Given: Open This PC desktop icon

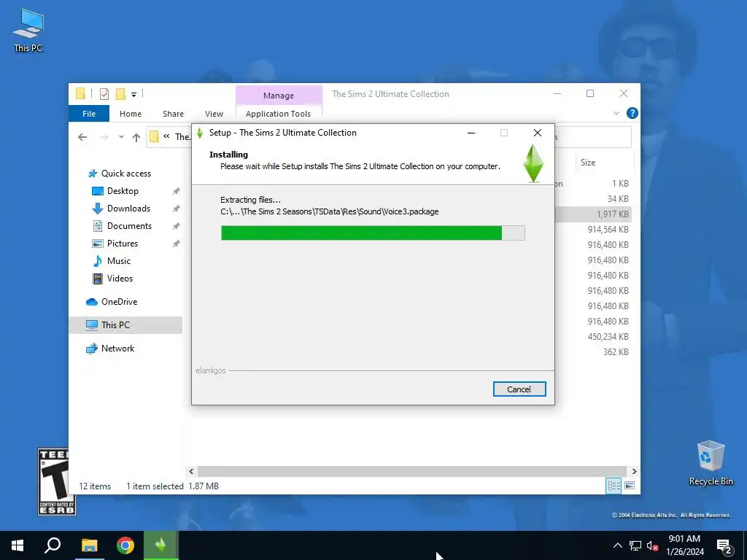Looking at the screenshot, I should (28, 29).
